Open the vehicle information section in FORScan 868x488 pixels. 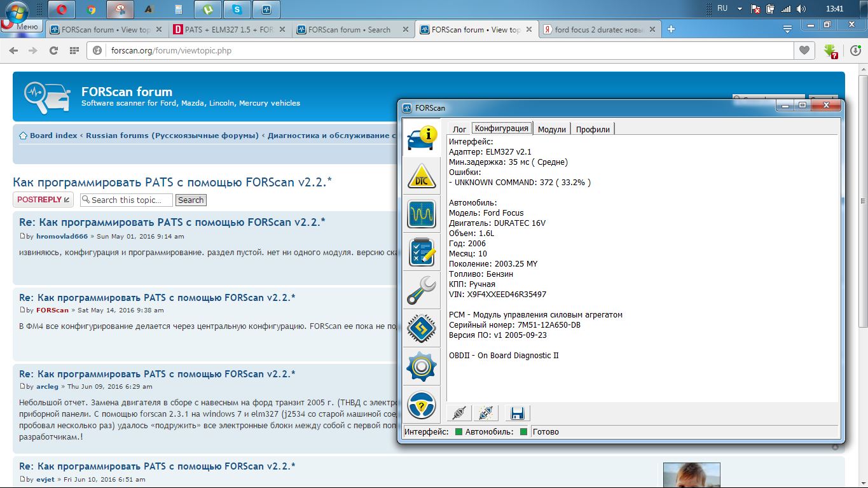pos(422,137)
